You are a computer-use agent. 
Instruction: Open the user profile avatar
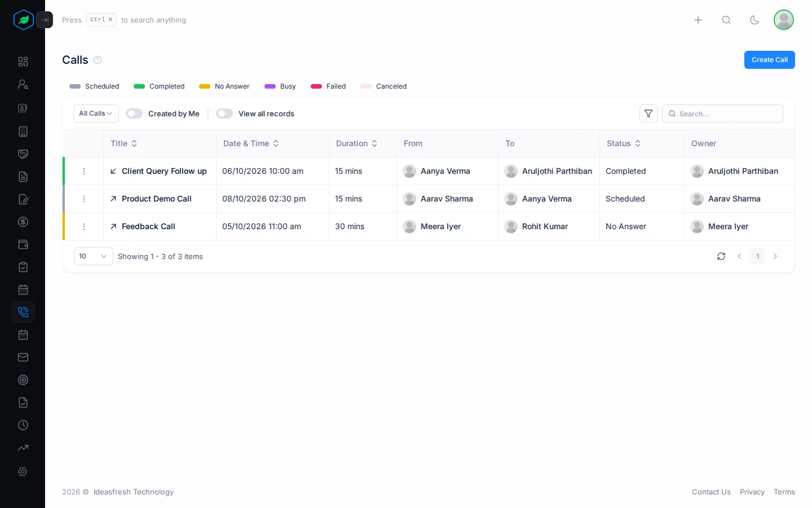pos(784,20)
